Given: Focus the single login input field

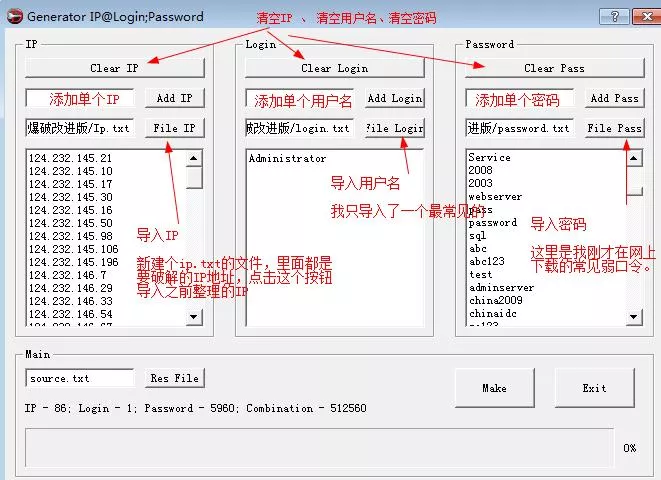Looking at the screenshot, I should click(x=300, y=98).
